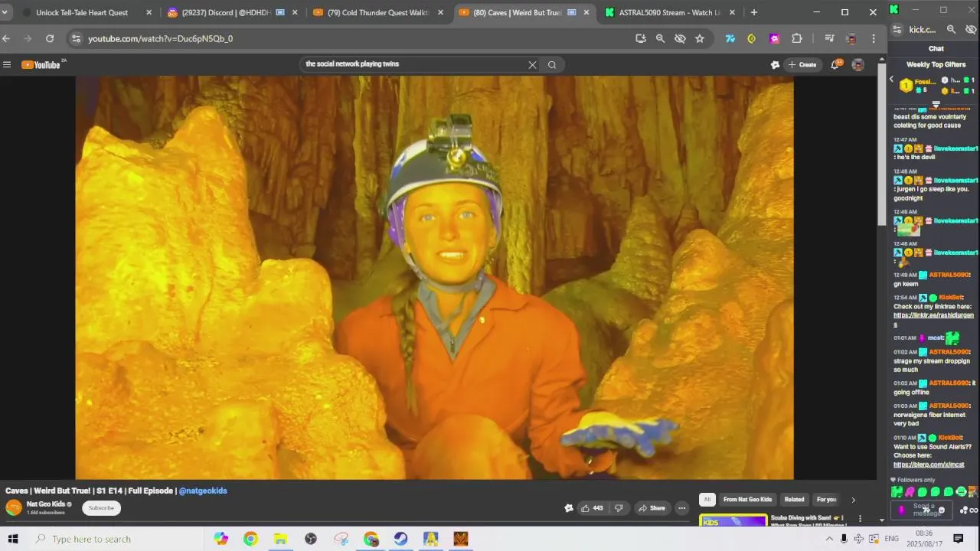
Task: Dislike the video with thumbs down
Action: tap(619, 508)
